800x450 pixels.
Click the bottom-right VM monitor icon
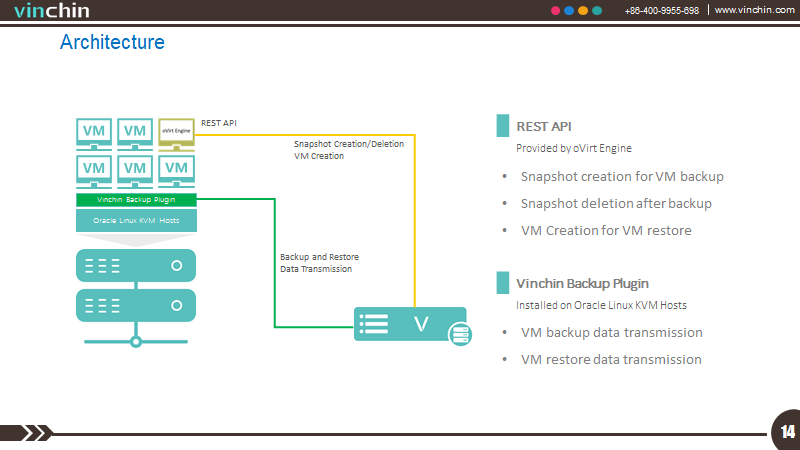coord(177,171)
